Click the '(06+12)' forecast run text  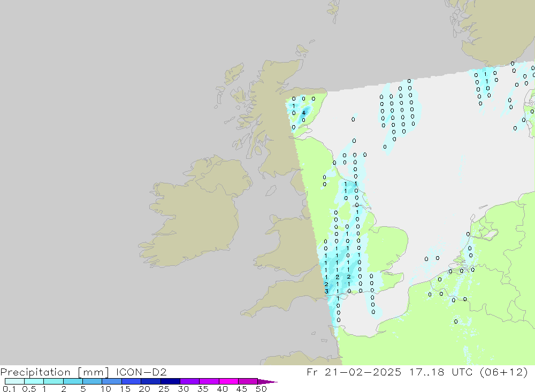503,372
